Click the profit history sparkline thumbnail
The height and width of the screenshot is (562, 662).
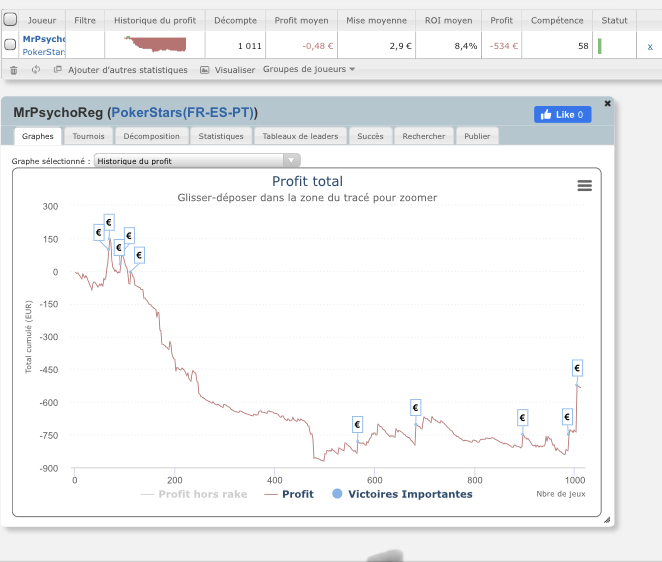coord(155,44)
